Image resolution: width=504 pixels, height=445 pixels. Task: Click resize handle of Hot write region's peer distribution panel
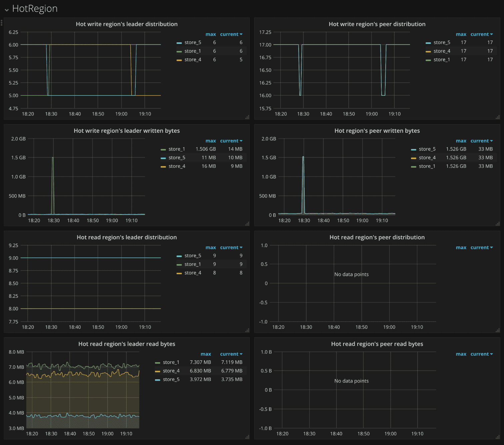click(x=497, y=117)
